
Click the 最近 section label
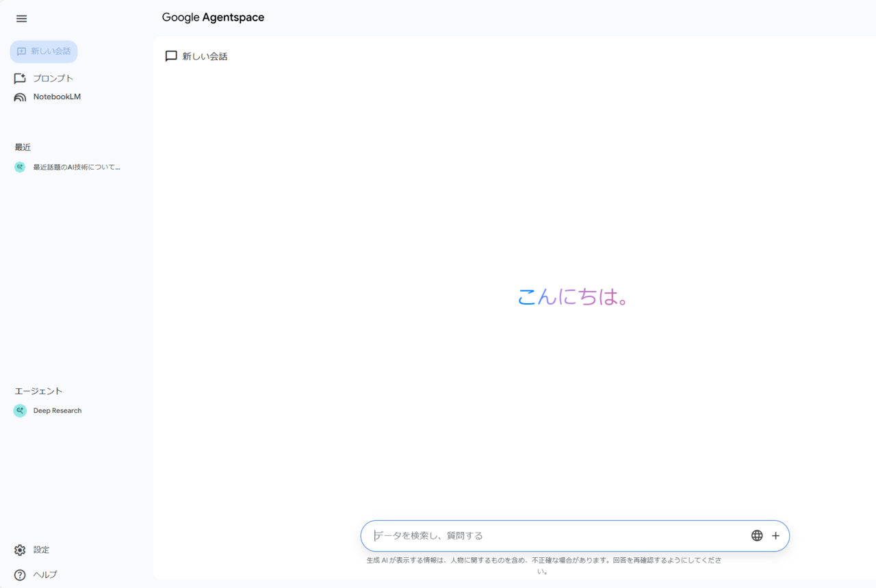tap(23, 147)
